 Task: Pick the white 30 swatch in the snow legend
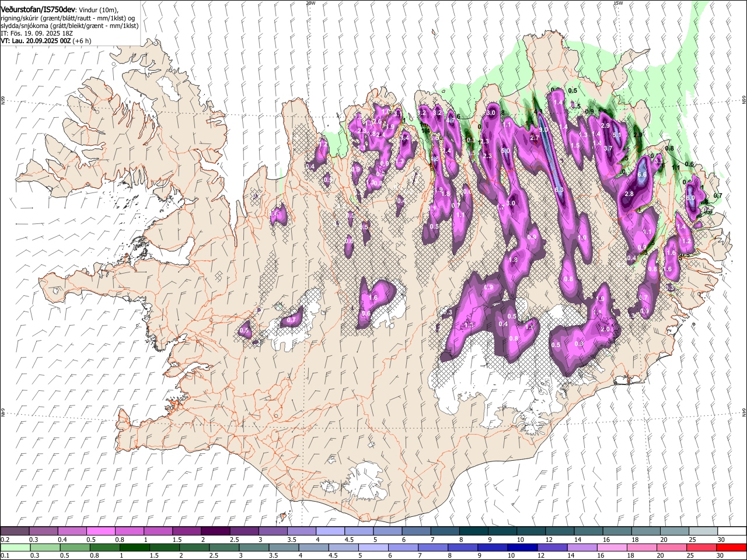click(732, 531)
